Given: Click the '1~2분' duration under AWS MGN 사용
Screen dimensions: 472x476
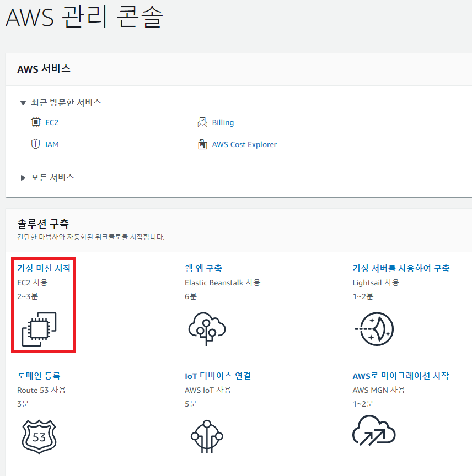Looking at the screenshot, I should tap(363, 404).
